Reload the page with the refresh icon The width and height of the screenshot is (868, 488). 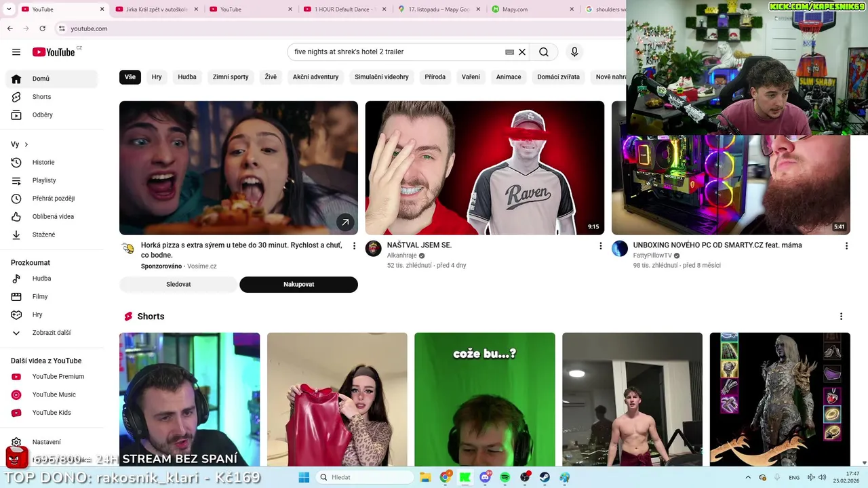pos(43,28)
